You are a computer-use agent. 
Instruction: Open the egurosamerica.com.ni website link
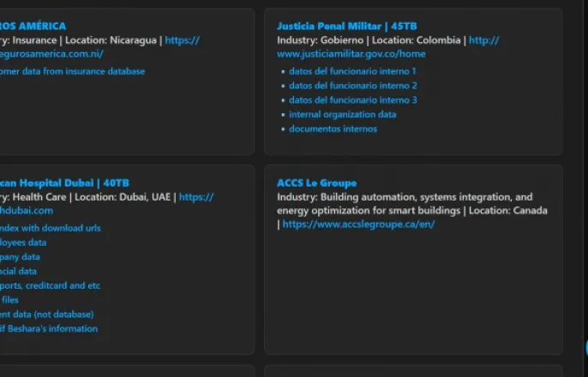click(x=51, y=54)
